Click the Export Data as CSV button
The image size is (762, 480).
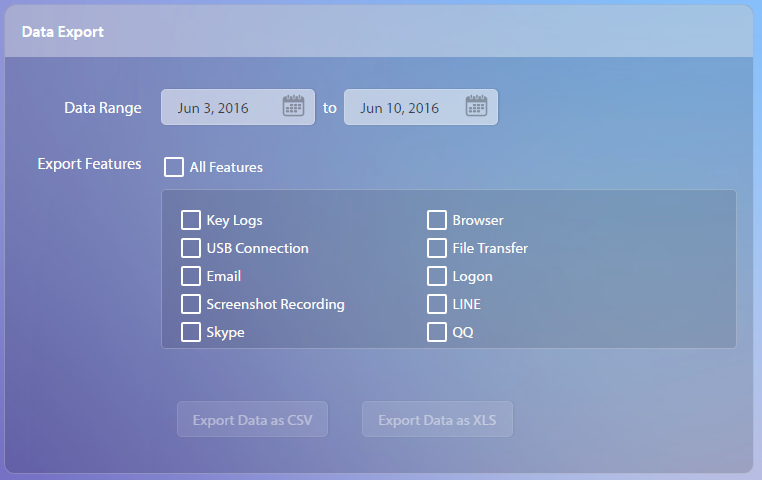click(253, 419)
